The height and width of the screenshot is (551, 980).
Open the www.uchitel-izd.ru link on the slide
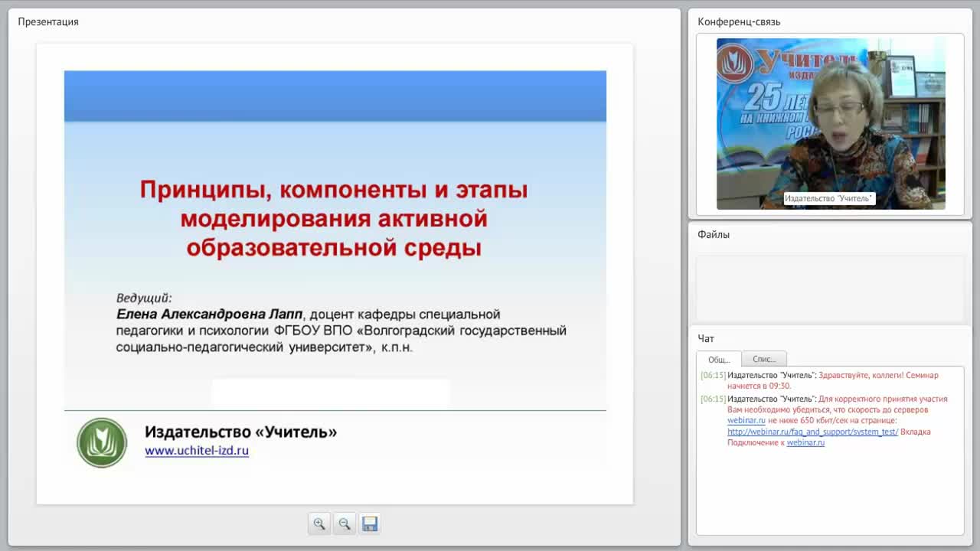pos(197,451)
